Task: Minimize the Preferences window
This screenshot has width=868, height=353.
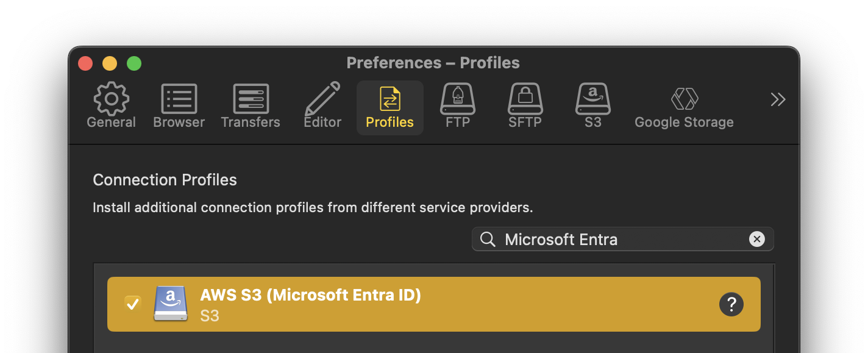Action: (110, 63)
